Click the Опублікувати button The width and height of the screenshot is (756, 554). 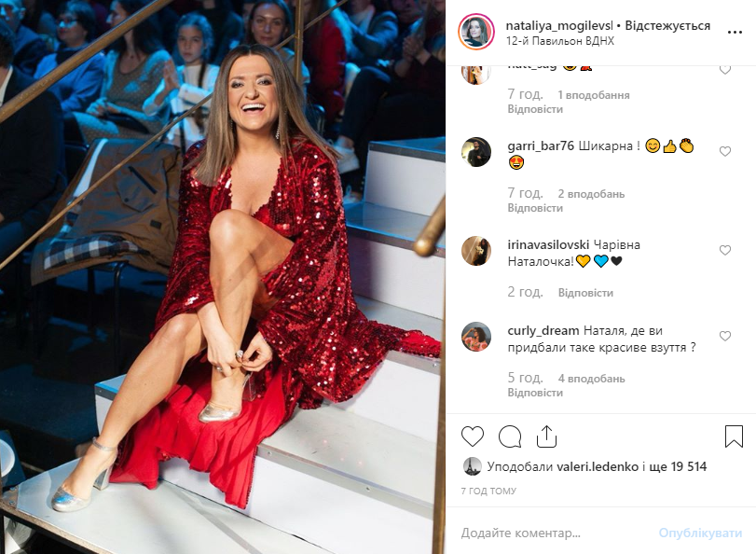[700, 533]
